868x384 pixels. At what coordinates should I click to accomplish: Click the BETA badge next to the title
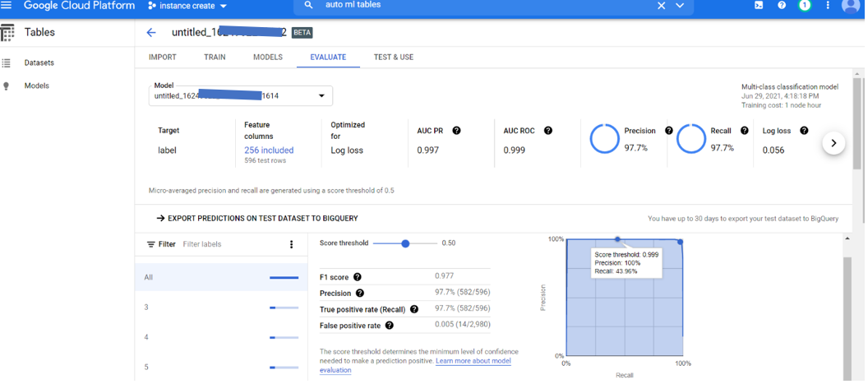(302, 33)
